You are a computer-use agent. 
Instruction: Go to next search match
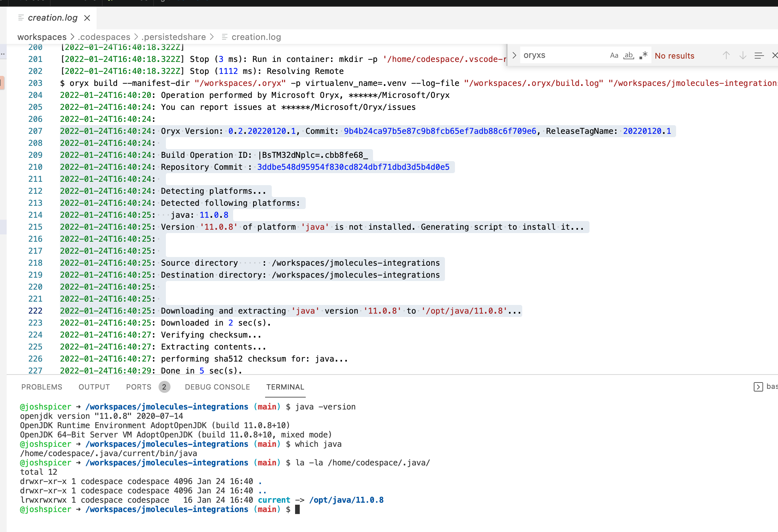[742, 55]
